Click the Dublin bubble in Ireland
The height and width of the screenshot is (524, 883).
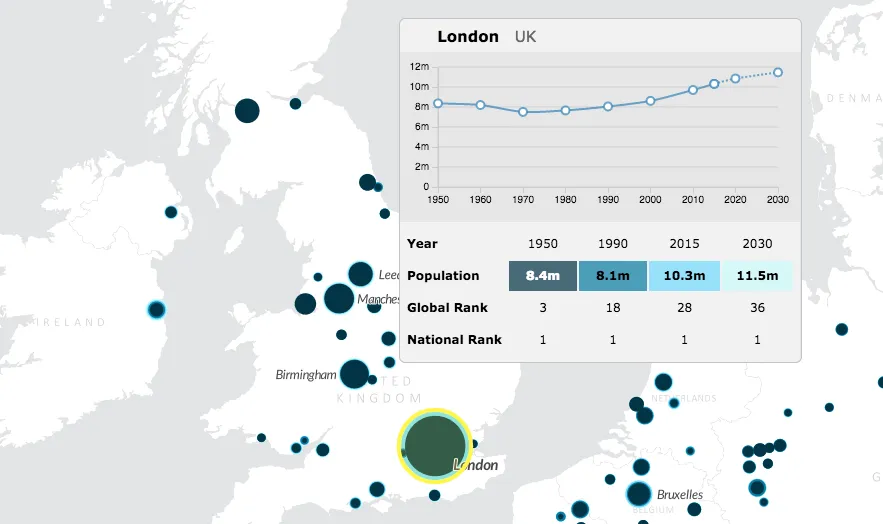pyautogui.click(x=157, y=310)
